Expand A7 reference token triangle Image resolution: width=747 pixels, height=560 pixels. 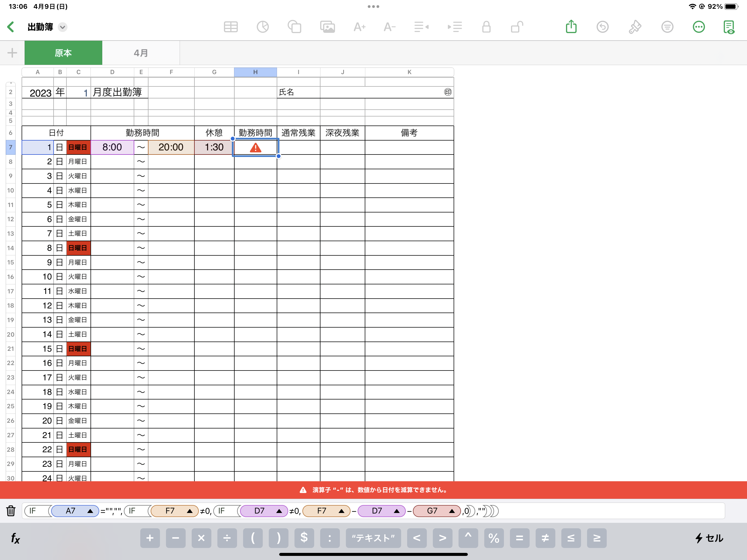pos(90,511)
